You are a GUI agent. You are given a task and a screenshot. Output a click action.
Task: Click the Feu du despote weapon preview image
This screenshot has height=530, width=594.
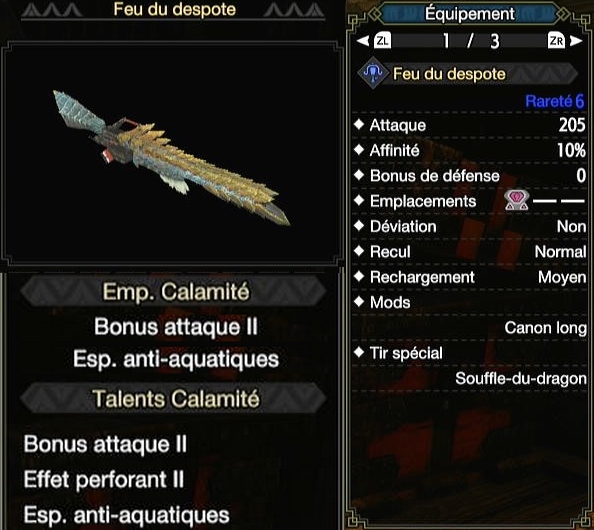[x=172, y=156]
